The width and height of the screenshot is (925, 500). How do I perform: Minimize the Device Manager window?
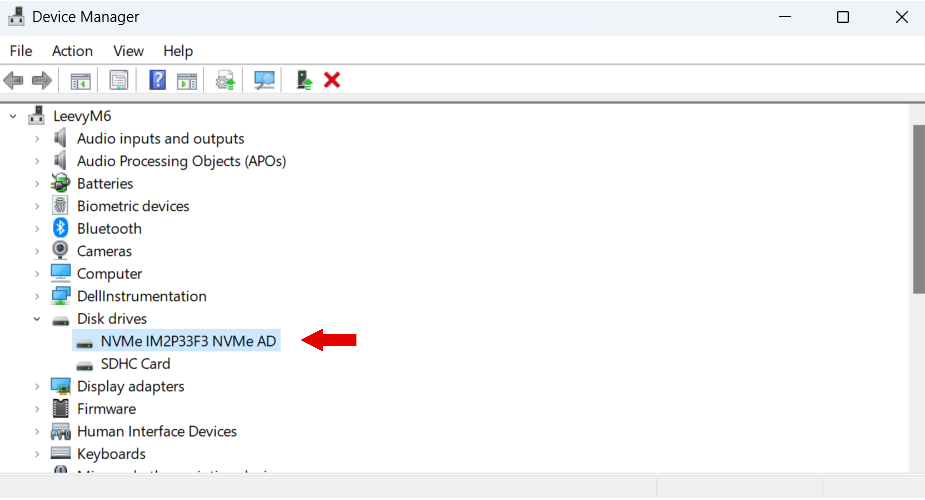[785, 17]
